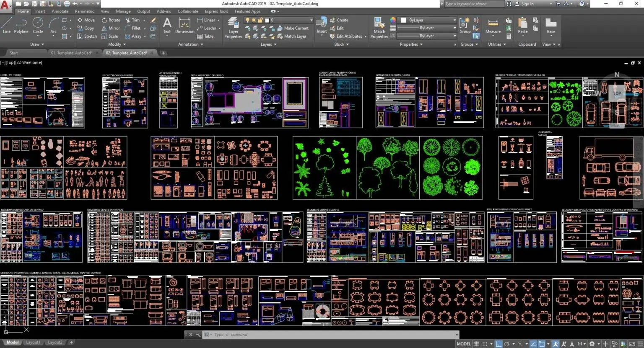This screenshot has height=348, width=644.
Task: Open Layer Properties manager
Action: coord(233,28)
